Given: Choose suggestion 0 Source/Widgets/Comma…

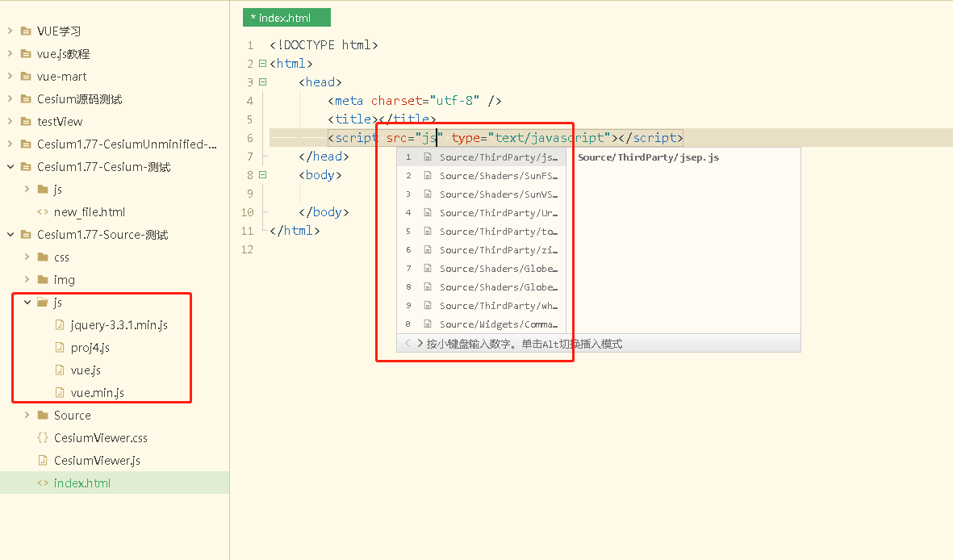Looking at the screenshot, I should pos(482,324).
